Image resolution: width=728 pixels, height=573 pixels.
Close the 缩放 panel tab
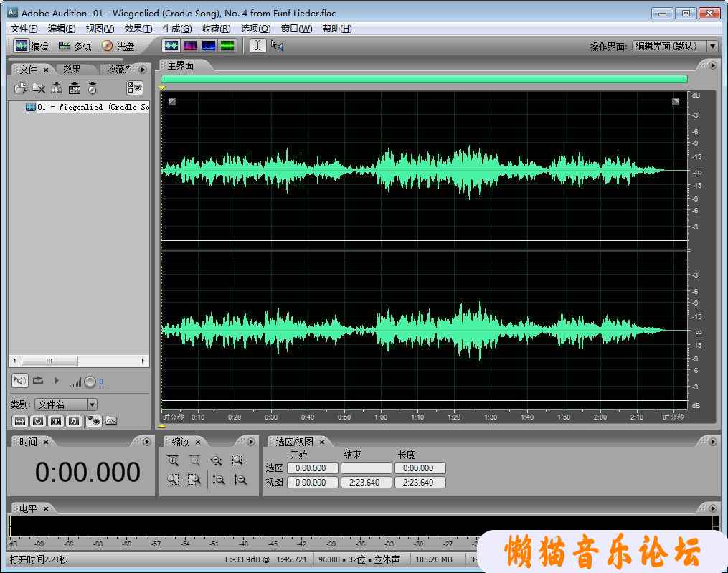point(198,442)
